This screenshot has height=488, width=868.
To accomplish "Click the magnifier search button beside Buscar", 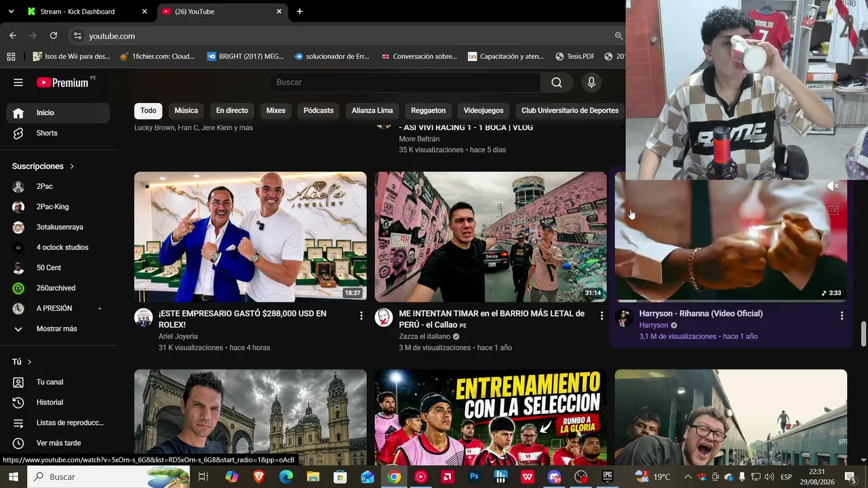I will click(x=557, y=83).
